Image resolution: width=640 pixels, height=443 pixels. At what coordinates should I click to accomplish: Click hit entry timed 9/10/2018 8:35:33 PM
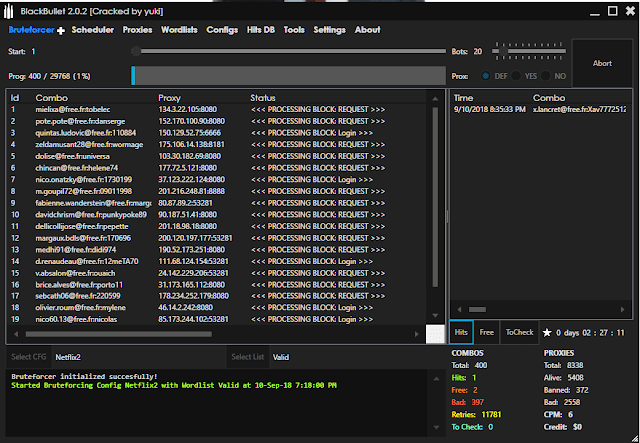click(x=541, y=109)
